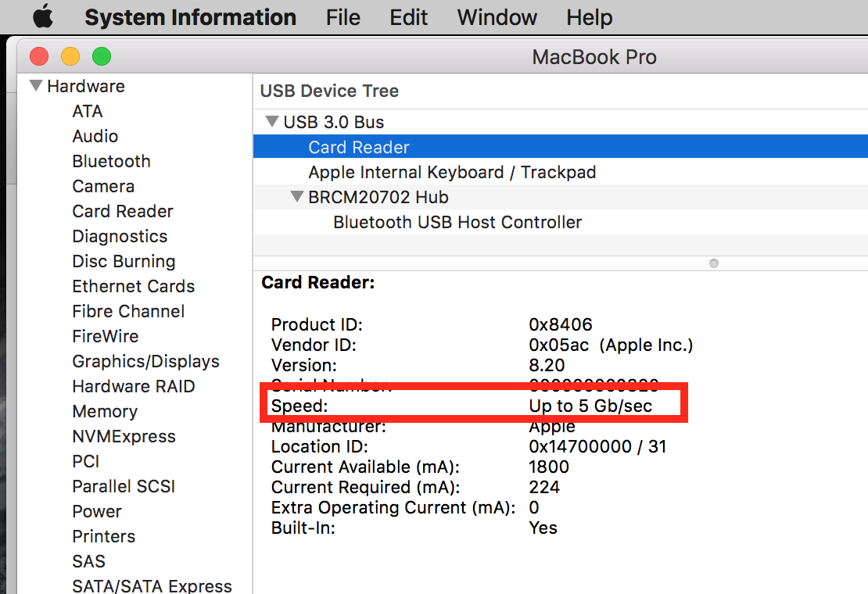868x594 pixels.
Task: Minimize window with yellow button
Action: coord(70,56)
